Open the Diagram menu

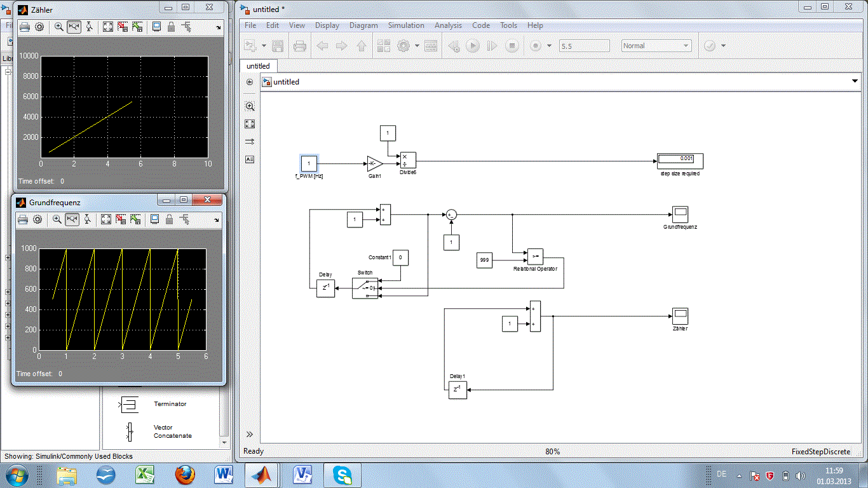[x=363, y=25]
